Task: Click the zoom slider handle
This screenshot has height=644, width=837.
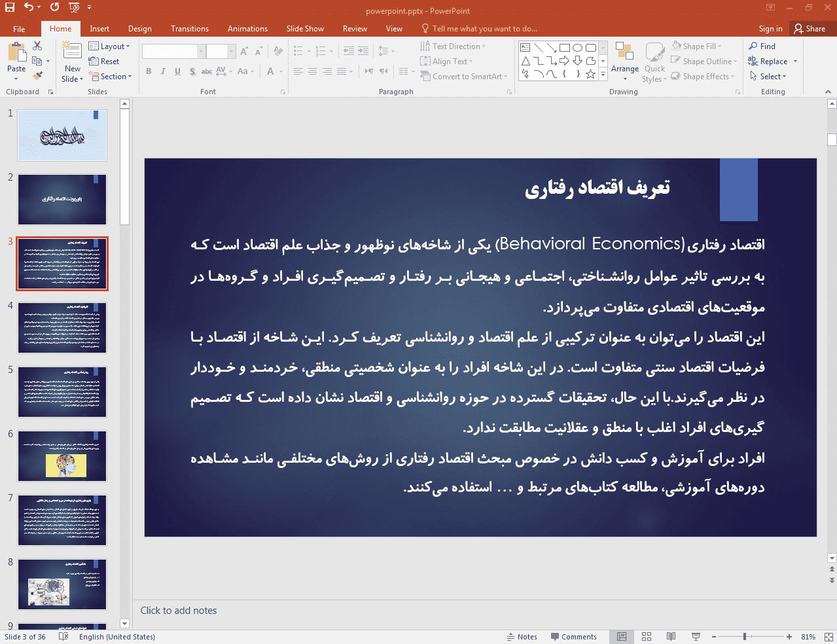Action: click(x=745, y=637)
